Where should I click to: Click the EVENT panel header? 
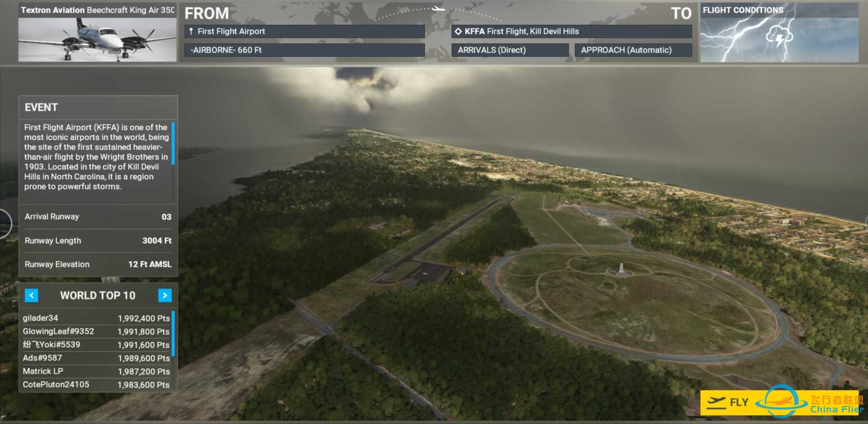98,107
